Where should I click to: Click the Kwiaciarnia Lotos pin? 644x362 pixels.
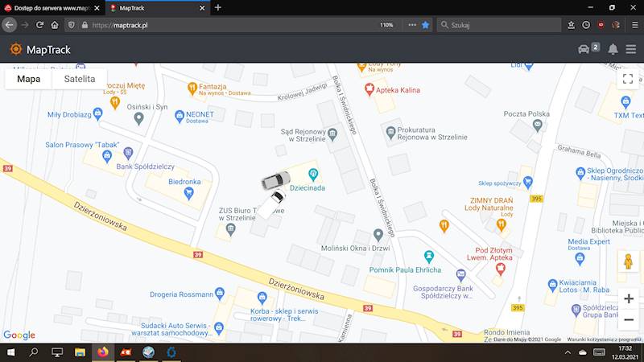(552, 285)
